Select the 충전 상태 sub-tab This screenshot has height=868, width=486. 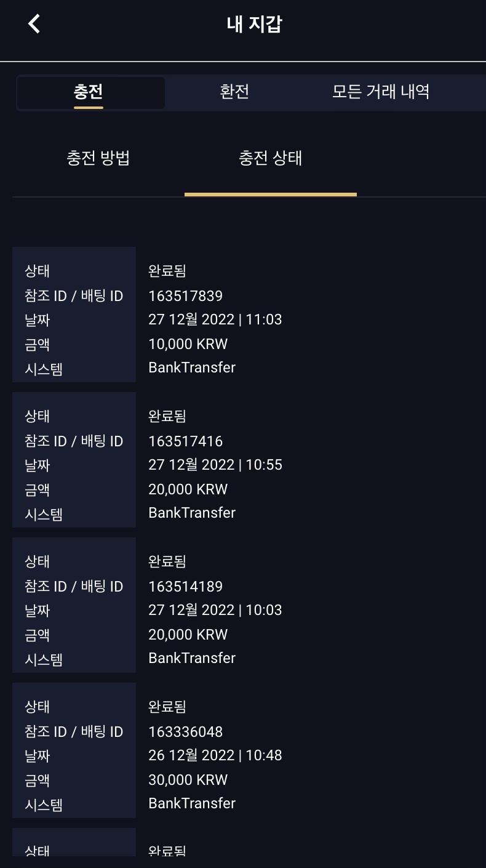click(x=271, y=159)
